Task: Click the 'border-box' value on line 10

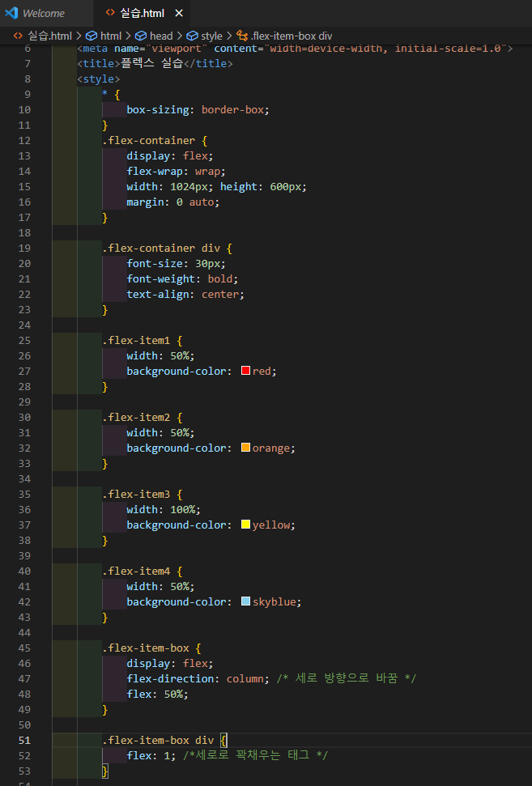Action: click(232, 110)
